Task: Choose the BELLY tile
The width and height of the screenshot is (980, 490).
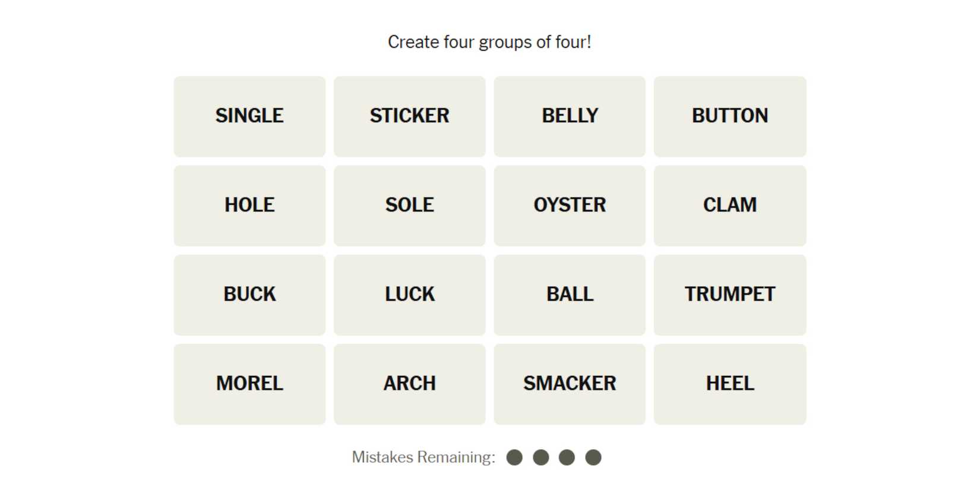Action: point(570,116)
